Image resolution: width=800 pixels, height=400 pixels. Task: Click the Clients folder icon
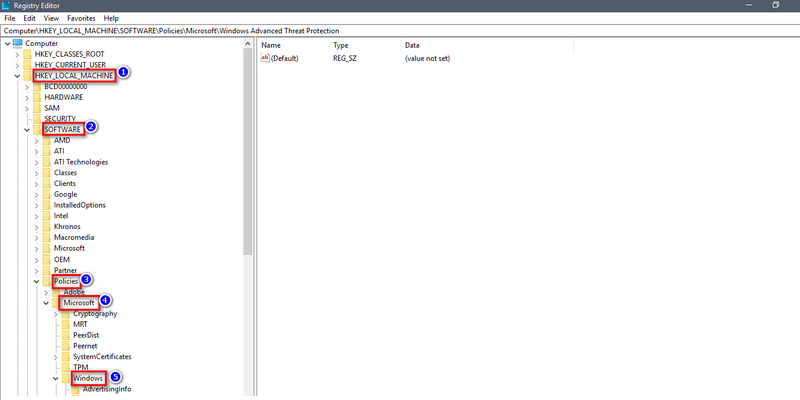pos(46,183)
